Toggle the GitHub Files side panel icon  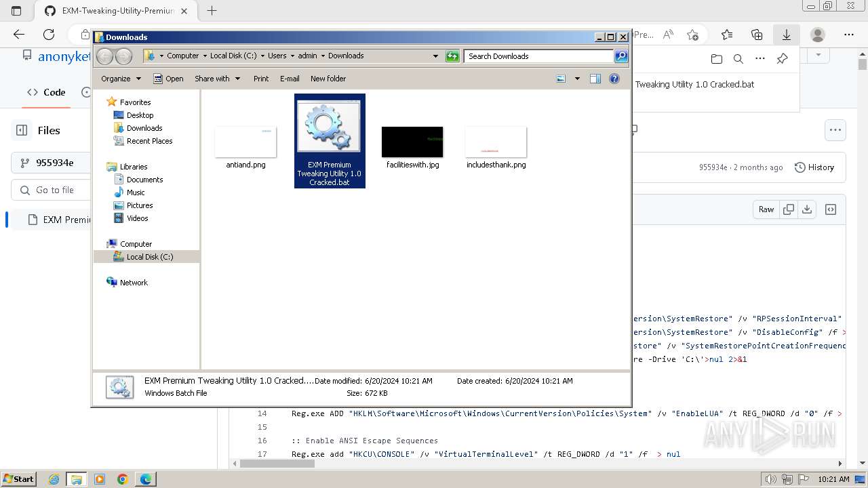22,130
